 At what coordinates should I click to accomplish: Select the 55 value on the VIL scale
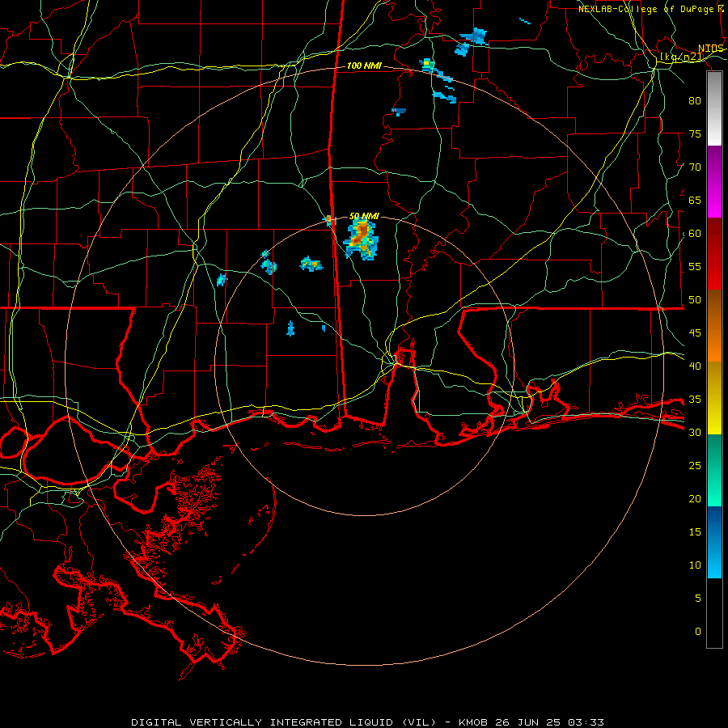tap(695, 266)
